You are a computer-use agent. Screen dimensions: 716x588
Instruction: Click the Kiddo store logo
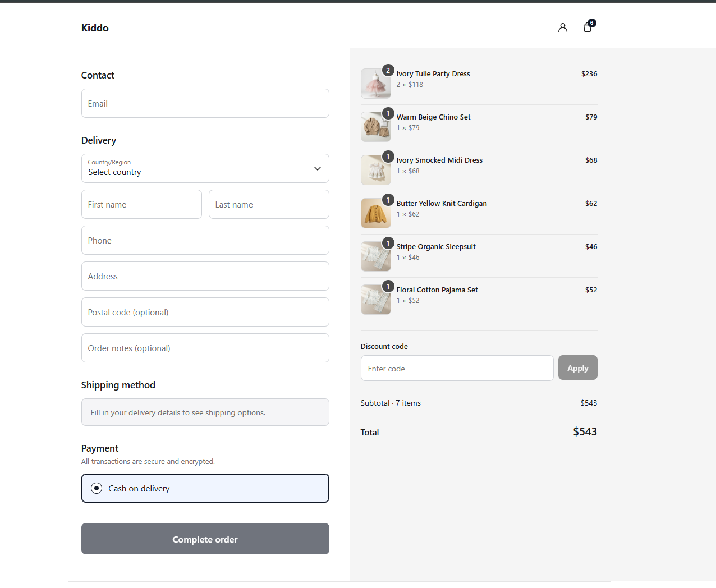[95, 28]
